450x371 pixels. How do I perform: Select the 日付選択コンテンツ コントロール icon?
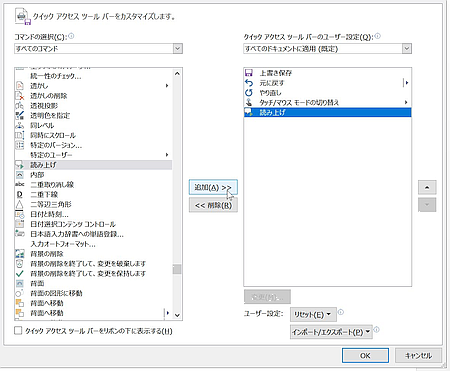coord(20,224)
